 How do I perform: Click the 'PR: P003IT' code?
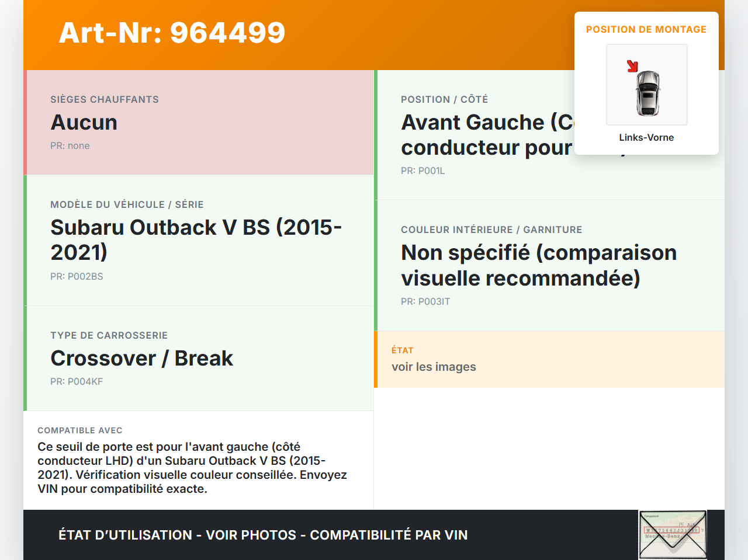click(425, 302)
